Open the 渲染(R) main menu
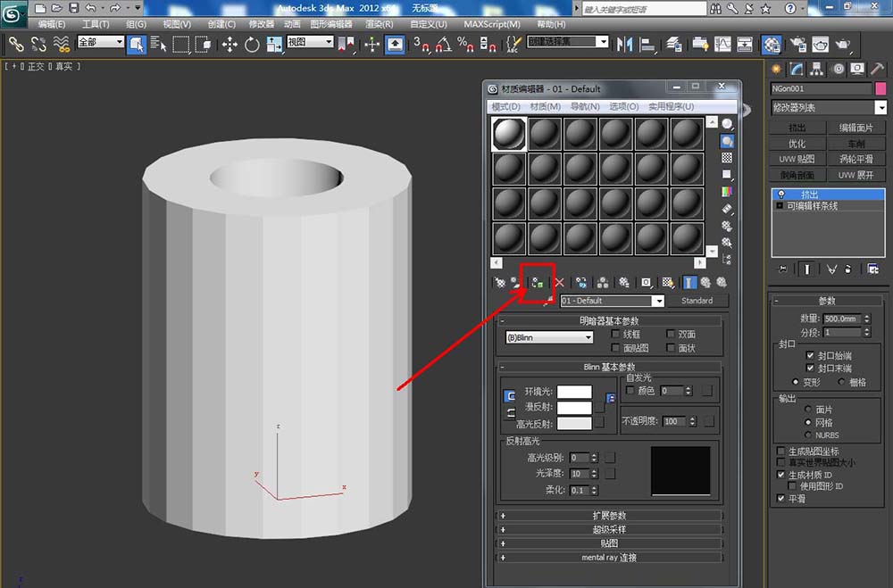The image size is (893, 588). (380, 24)
